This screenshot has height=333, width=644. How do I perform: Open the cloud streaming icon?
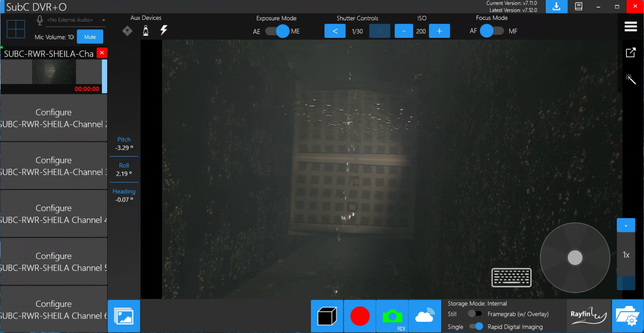[425, 316]
